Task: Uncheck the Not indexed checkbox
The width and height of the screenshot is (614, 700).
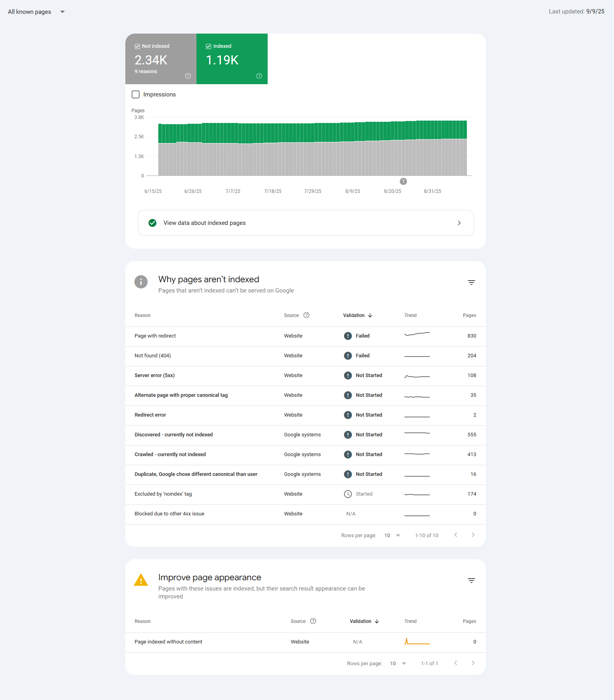Action: click(x=137, y=46)
